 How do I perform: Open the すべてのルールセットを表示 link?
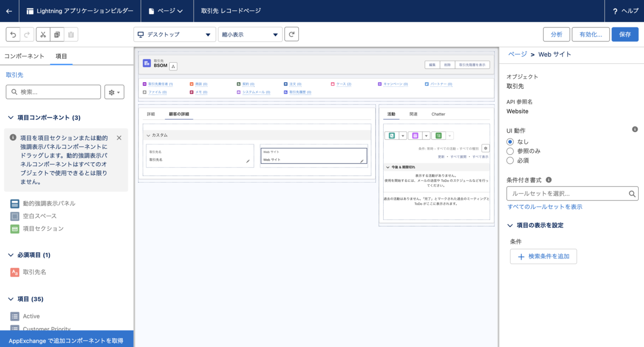(x=545, y=207)
